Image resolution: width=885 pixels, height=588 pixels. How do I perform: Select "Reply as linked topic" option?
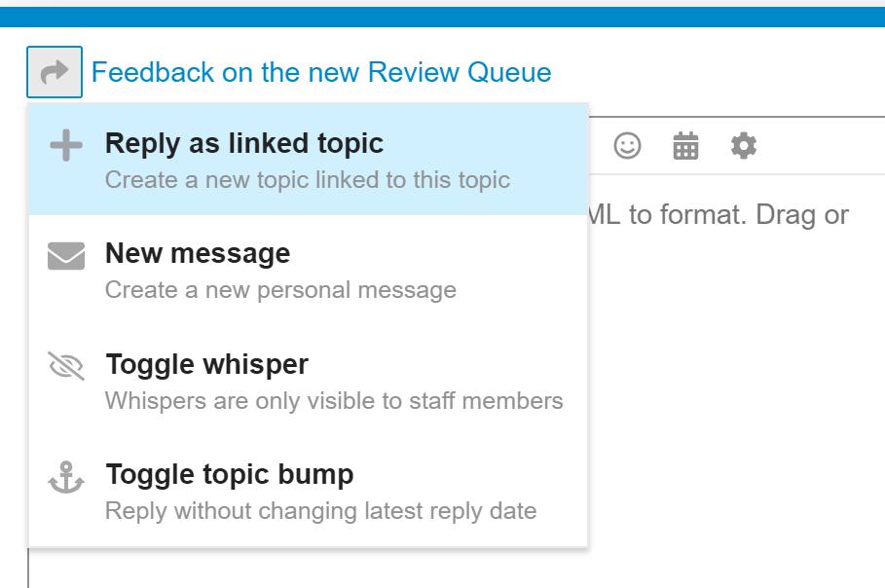(x=244, y=143)
